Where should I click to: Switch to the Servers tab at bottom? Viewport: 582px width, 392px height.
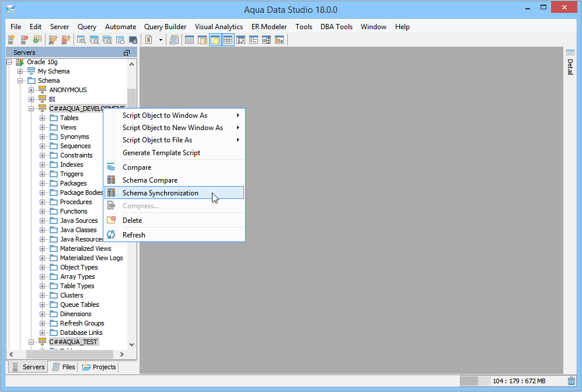point(28,367)
